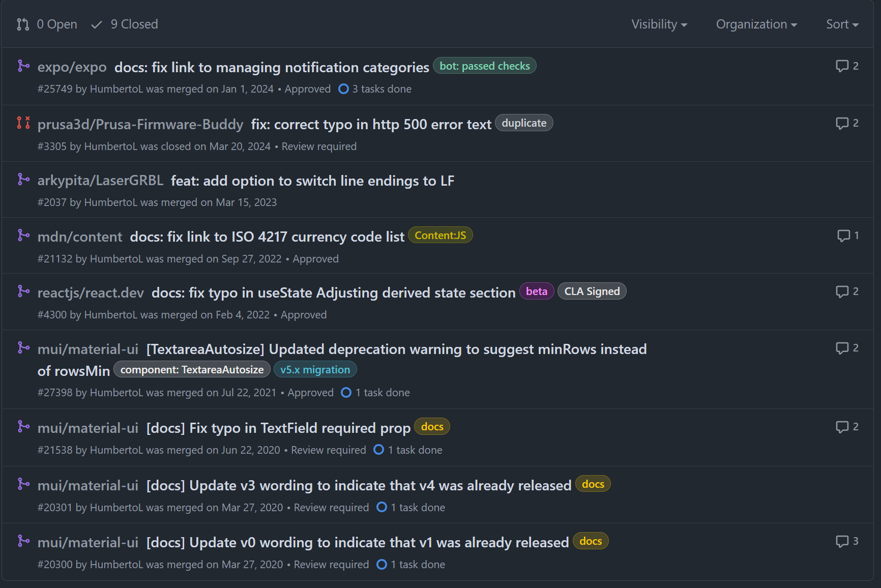Click the docs label on TextField typo PR

(x=431, y=427)
